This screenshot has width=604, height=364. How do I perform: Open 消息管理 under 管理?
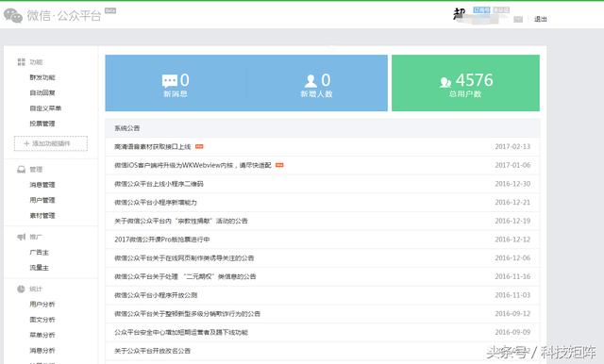pyautogui.click(x=42, y=185)
